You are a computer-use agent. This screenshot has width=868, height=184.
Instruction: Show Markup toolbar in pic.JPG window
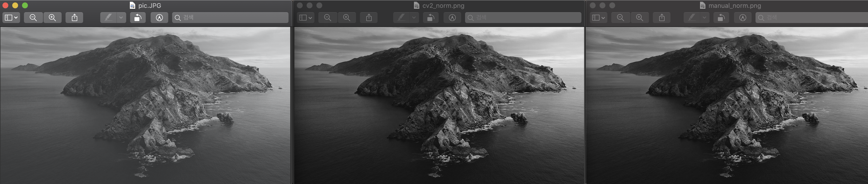coord(159,18)
